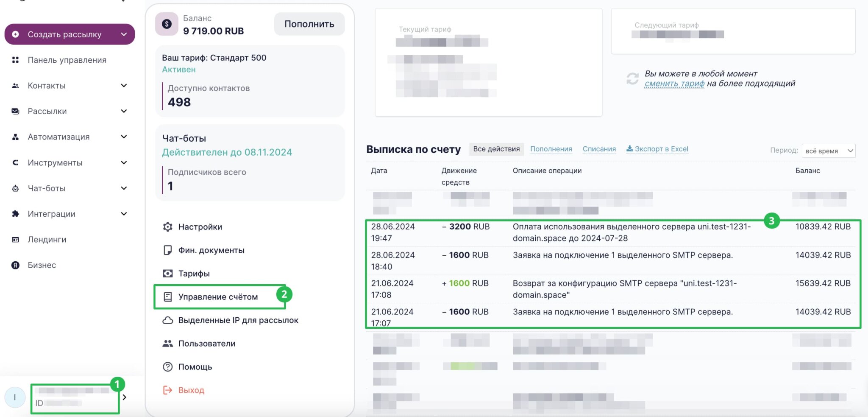Viewport: 868px width, 417px height.
Task: Expand the Контакты sidebar section
Action: (124, 86)
